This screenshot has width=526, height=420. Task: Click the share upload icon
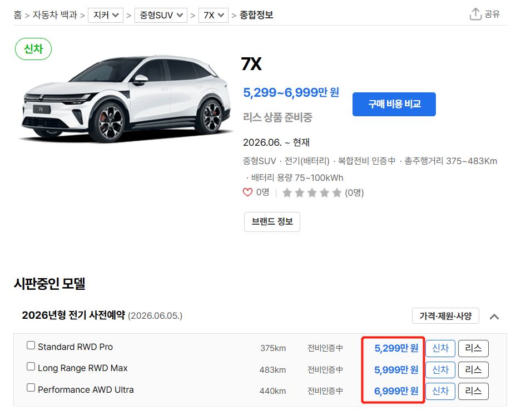pyautogui.click(x=475, y=14)
